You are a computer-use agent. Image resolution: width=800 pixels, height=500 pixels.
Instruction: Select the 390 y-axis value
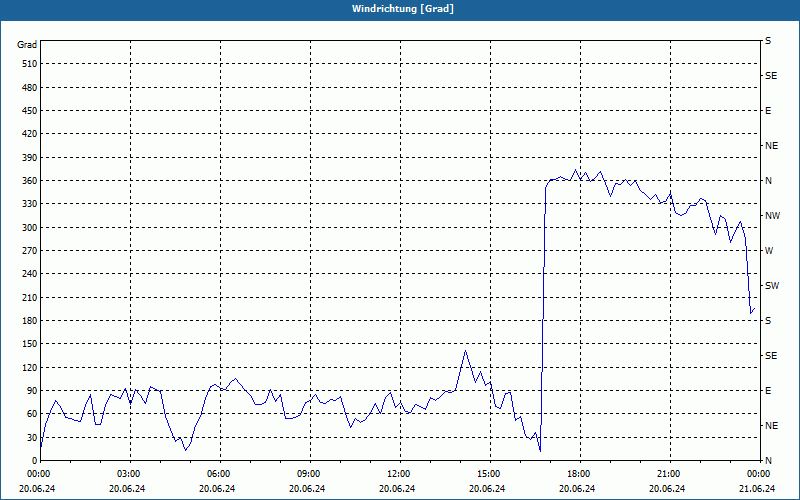pyautogui.click(x=30, y=158)
